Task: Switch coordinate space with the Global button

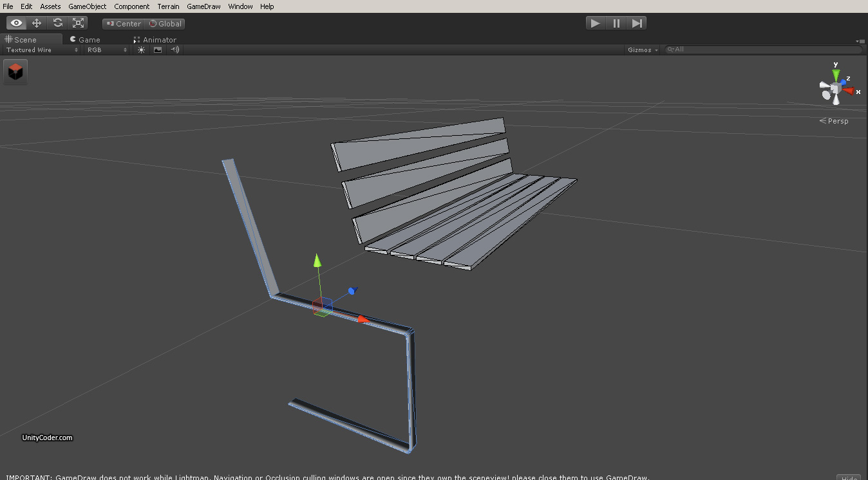Action: coord(165,23)
